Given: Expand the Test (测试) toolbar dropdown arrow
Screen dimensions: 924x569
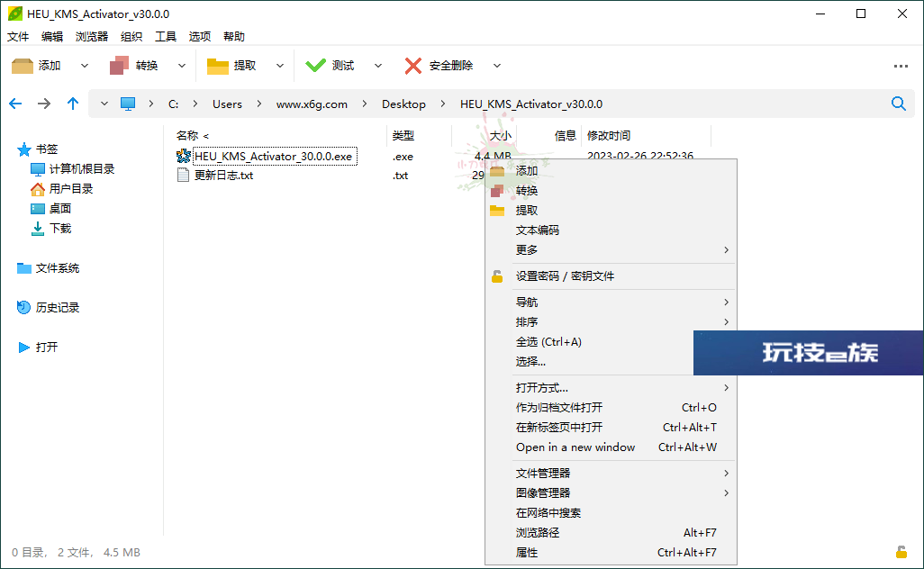Looking at the screenshot, I should [x=377, y=66].
